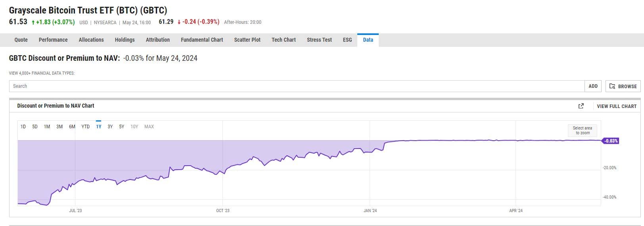Set chart range to MAX

point(149,127)
